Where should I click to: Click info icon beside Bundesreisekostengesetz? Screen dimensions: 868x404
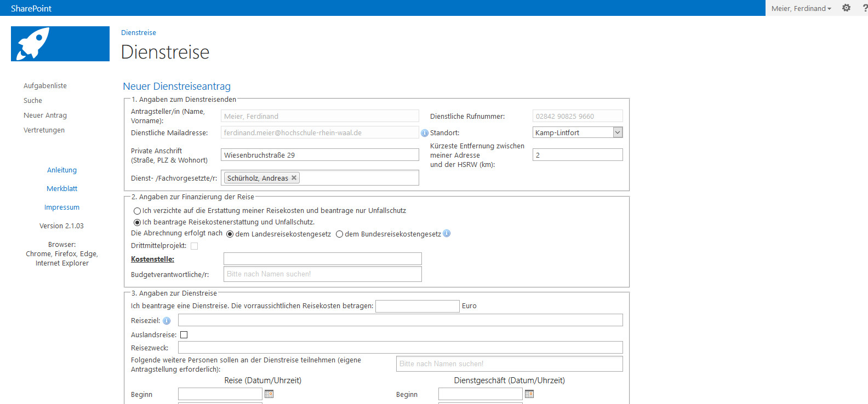click(447, 234)
